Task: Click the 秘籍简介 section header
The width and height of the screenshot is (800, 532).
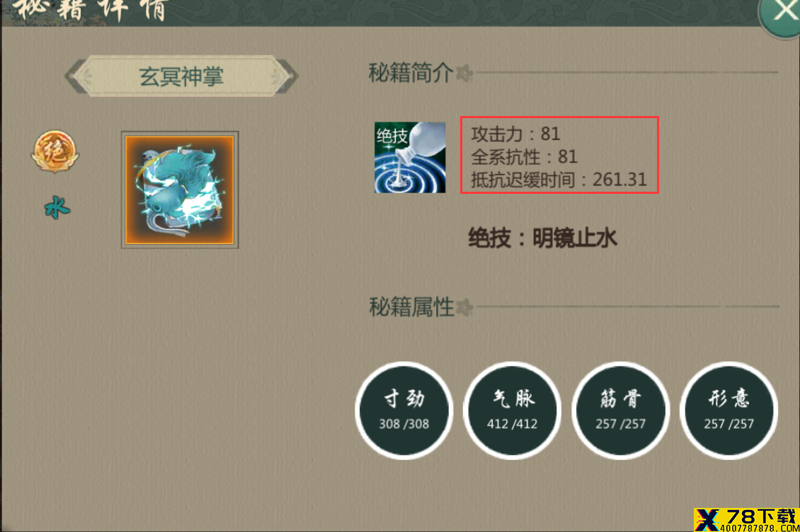Action: point(411,73)
